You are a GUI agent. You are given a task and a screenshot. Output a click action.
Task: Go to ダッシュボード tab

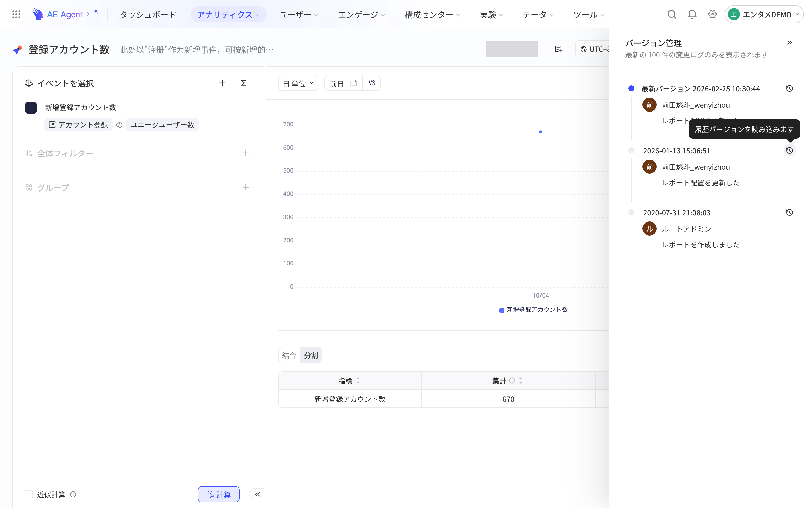click(148, 14)
